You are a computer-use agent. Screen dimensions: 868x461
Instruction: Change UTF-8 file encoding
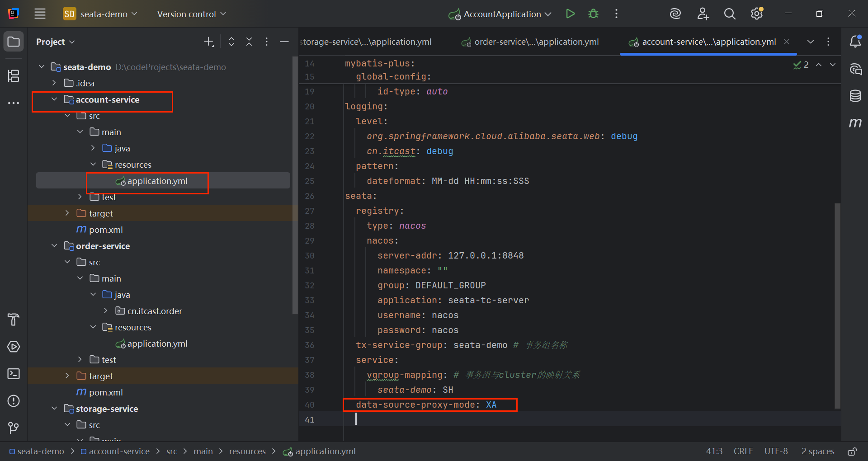pos(776,451)
